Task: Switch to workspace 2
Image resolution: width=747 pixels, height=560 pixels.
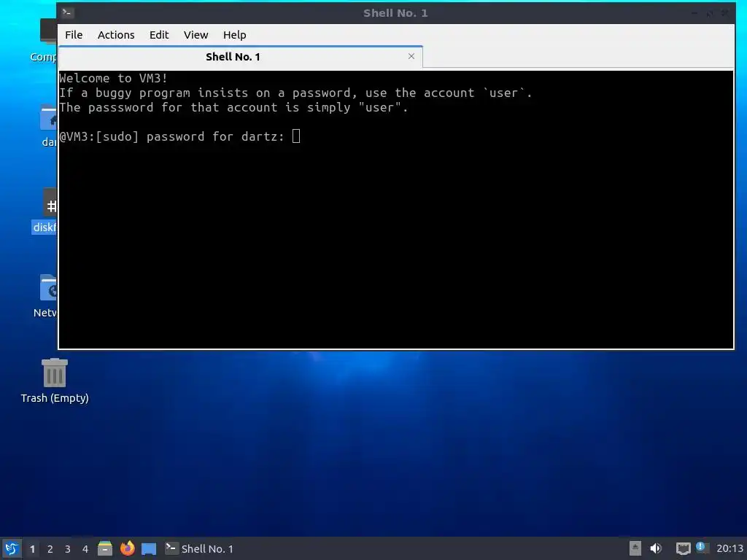Action: (x=50, y=549)
